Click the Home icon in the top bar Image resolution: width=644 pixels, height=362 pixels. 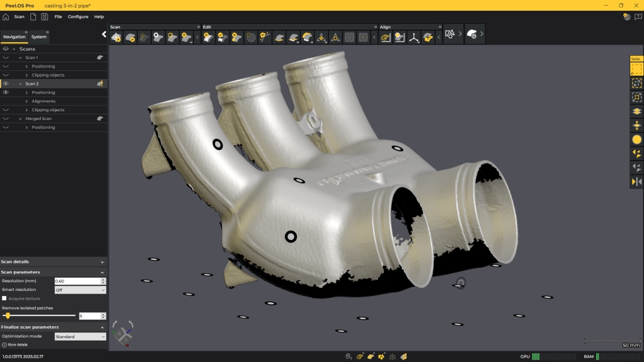click(x=6, y=16)
